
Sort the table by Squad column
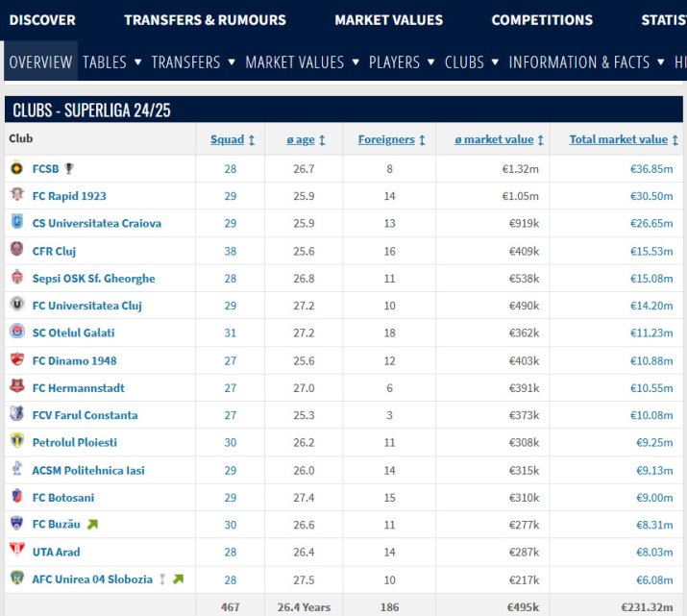point(228,139)
